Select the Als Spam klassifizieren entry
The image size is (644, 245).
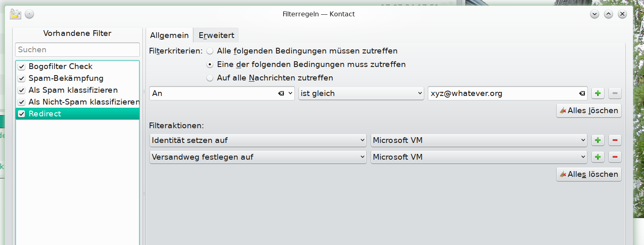point(77,90)
